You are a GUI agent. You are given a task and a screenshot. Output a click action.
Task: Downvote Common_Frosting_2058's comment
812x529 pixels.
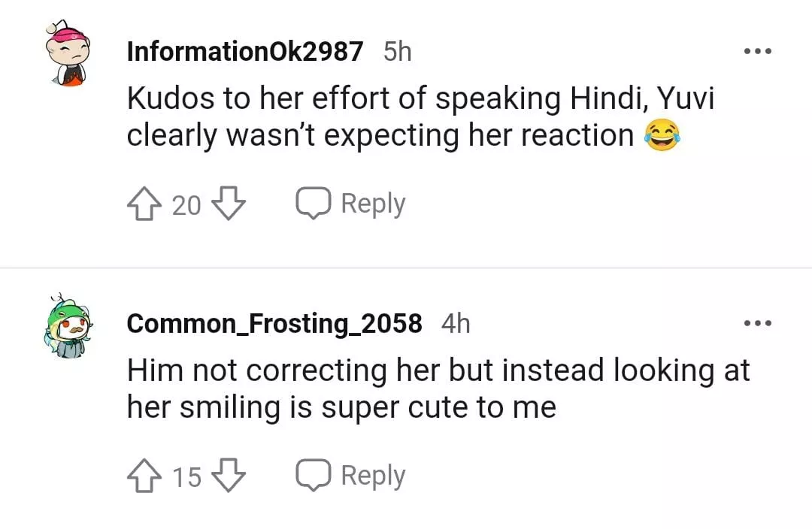pyautogui.click(x=229, y=476)
